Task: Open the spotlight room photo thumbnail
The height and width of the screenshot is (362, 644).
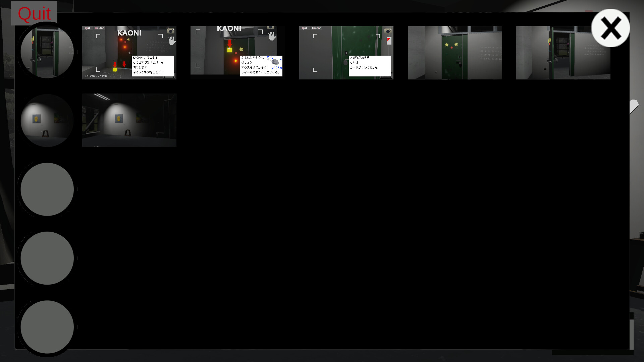Action: coord(129,120)
